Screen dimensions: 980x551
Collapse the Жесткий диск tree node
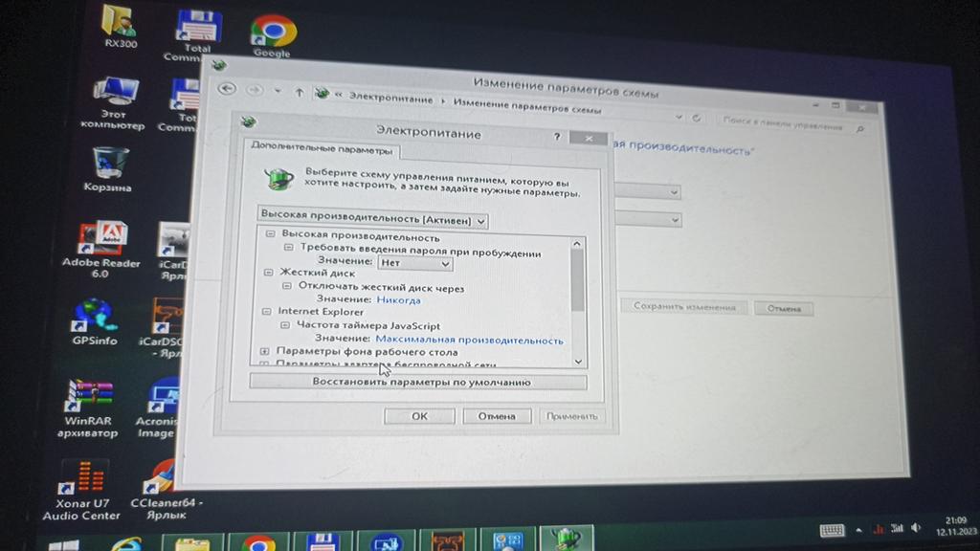(268, 273)
